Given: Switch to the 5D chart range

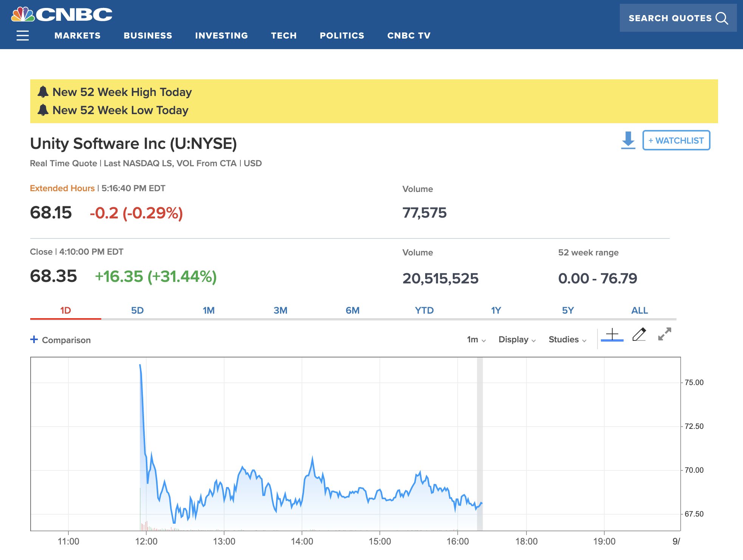Looking at the screenshot, I should click(137, 311).
